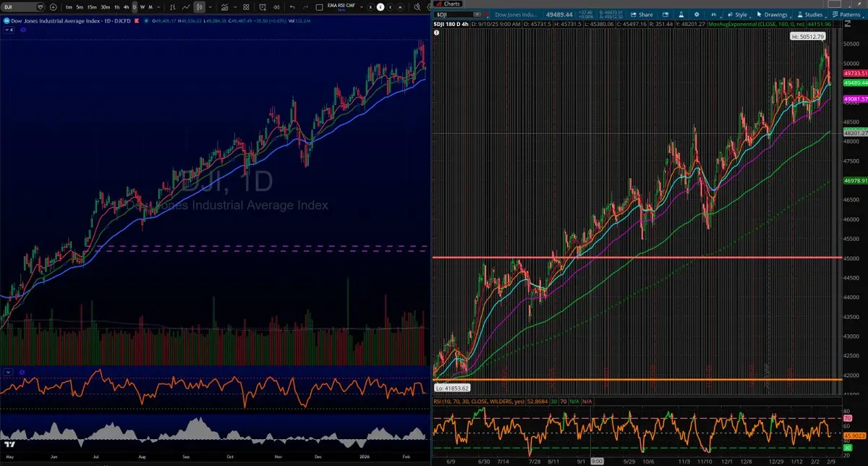
Task: Toggle the daily D interval
Action: coord(135,7)
